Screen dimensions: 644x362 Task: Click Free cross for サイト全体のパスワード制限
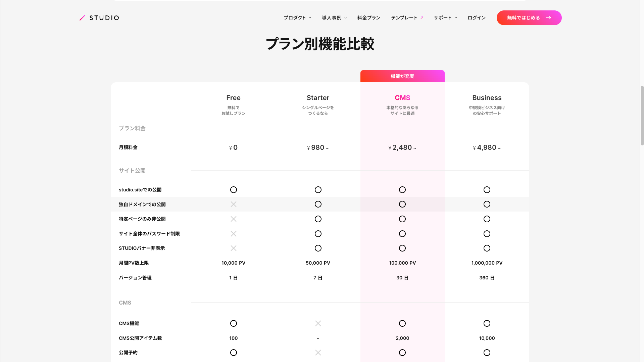234,234
